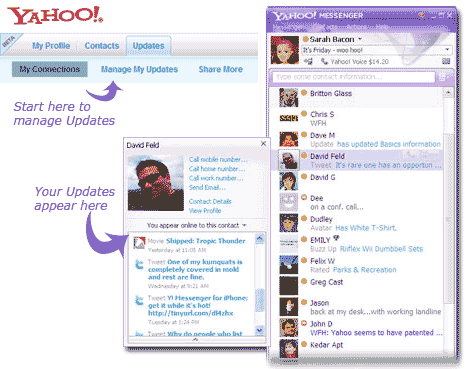Click the Netflix movie icon beside Tropic Thunder

coord(139,243)
